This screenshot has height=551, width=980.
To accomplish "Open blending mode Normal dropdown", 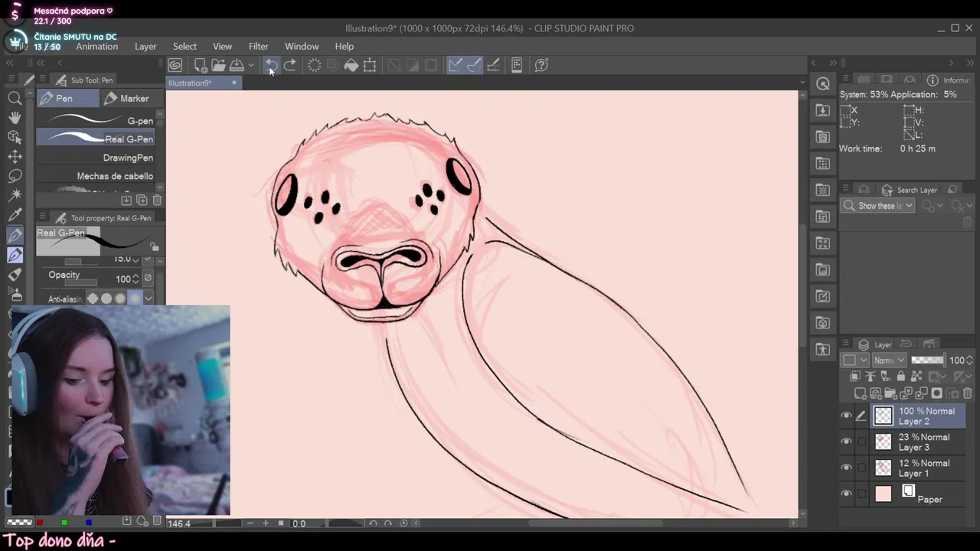I will click(x=888, y=360).
